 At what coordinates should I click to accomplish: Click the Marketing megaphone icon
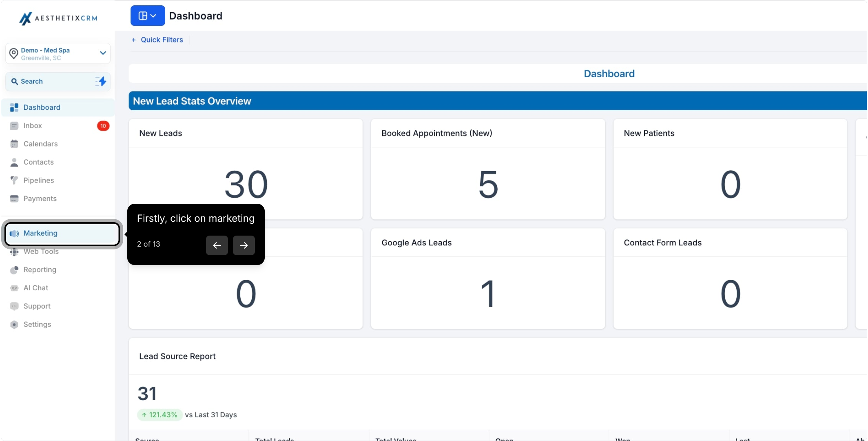14,234
